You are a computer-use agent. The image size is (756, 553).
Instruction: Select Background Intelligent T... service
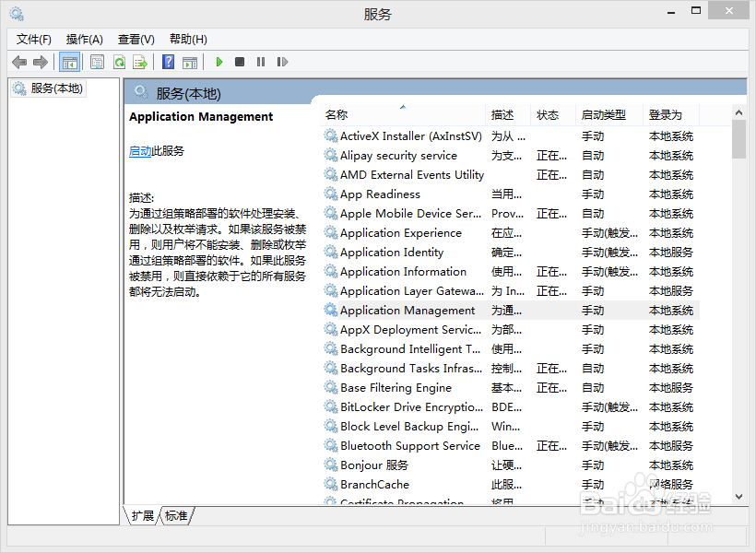point(510,348)
